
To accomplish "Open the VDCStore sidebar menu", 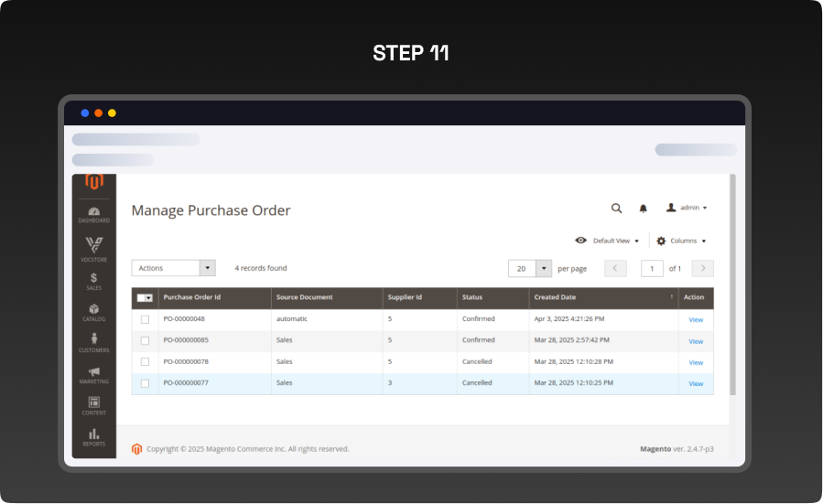I will point(94,249).
